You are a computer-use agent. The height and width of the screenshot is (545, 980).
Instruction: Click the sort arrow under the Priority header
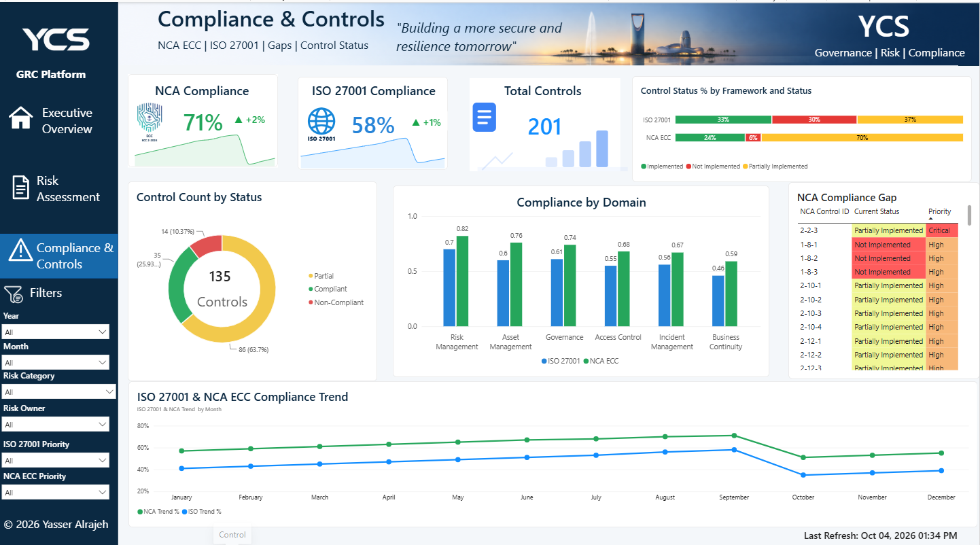tap(931, 219)
